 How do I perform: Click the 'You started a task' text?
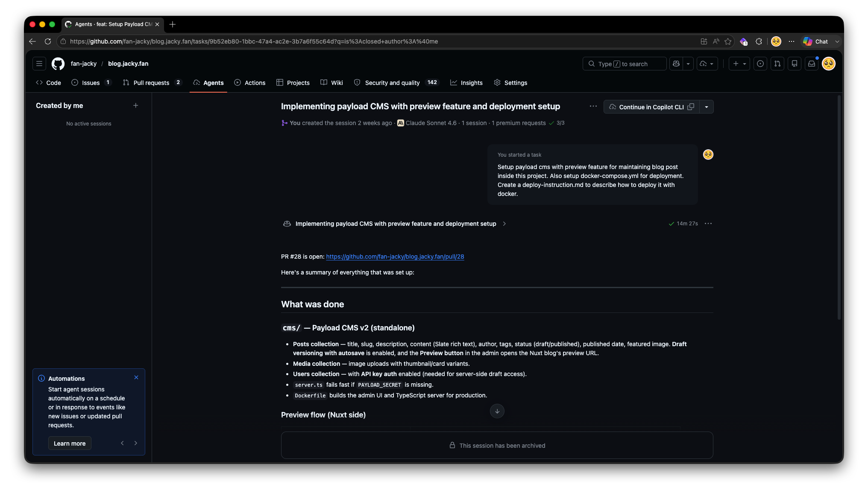click(x=519, y=155)
